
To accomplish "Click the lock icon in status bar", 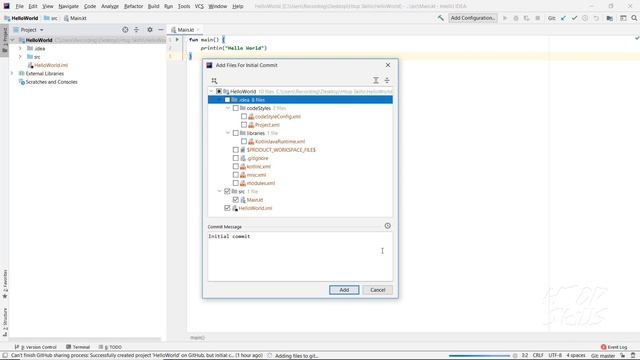I will click(622, 356).
